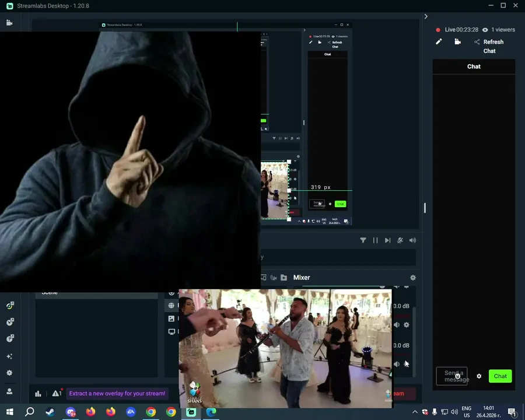Select the browser source globe icon row
This screenshot has height=420, width=525.
(x=171, y=306)
